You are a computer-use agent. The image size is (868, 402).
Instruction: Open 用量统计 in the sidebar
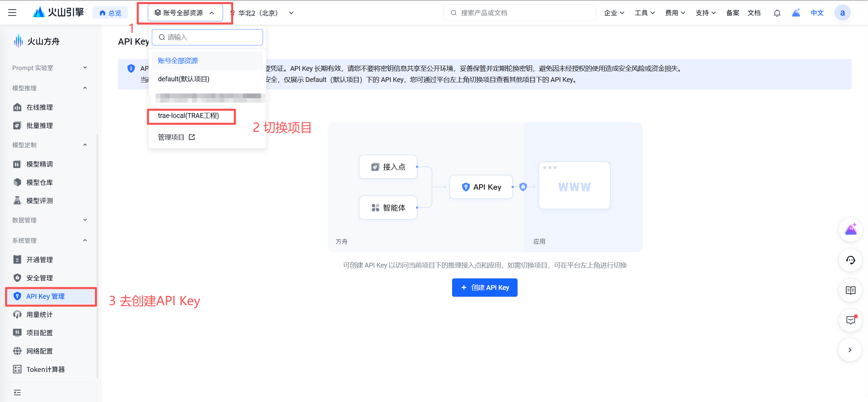(x=40, y=315)
